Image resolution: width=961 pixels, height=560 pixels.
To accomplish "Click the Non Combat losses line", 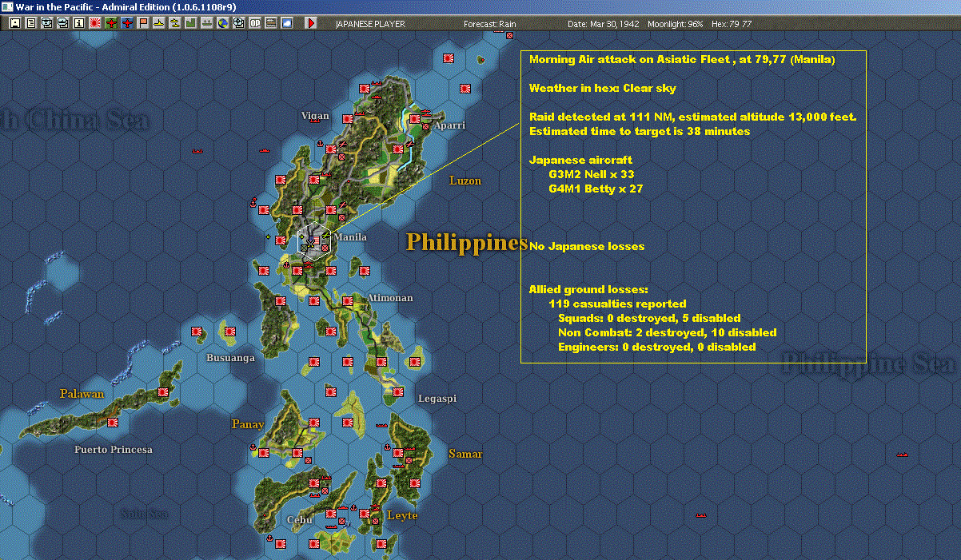I will click(667, 333).
